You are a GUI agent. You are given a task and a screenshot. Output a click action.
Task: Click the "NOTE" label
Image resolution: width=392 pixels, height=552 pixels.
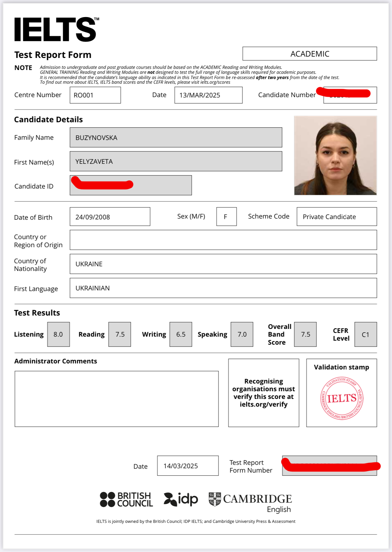[x=23, y=68]
